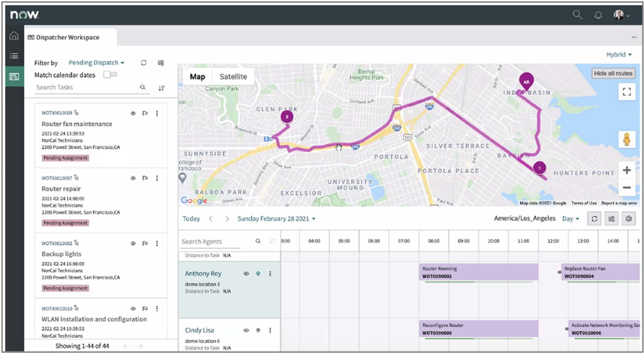Go to next day arrow
644x353 pixels.
[x=227, y=219]
